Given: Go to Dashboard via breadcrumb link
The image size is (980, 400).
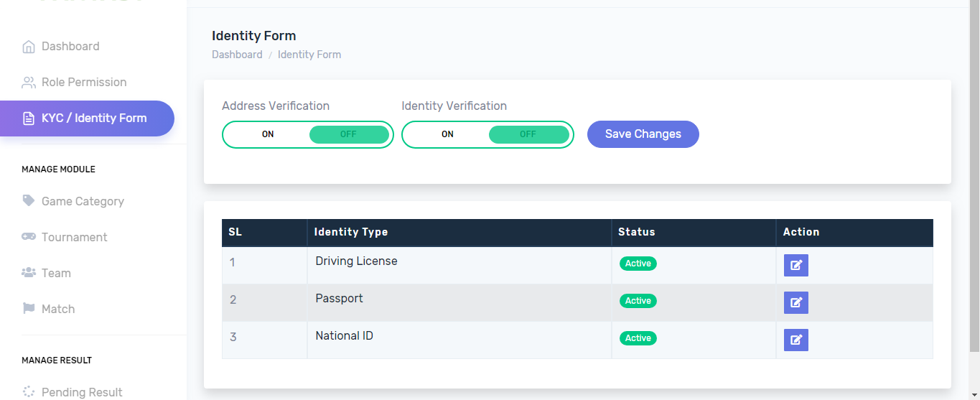Looking at the screenshot, I should (237, 55).
